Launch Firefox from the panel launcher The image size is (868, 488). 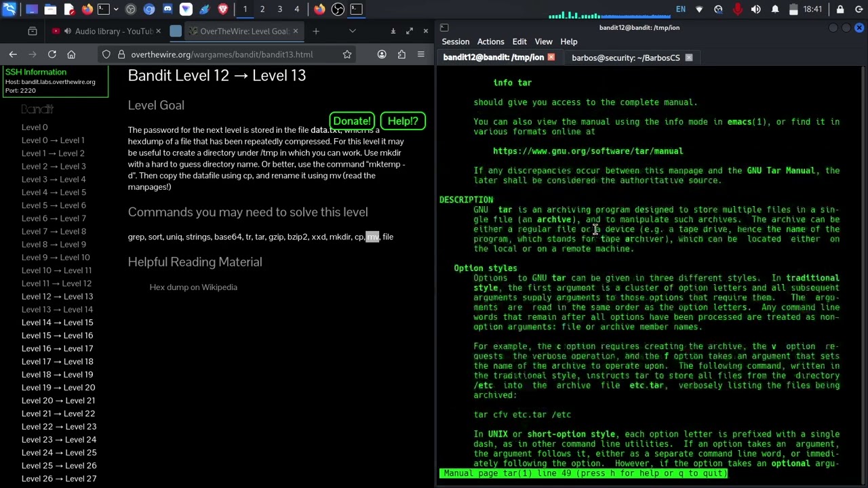click(x=87, y=9)
